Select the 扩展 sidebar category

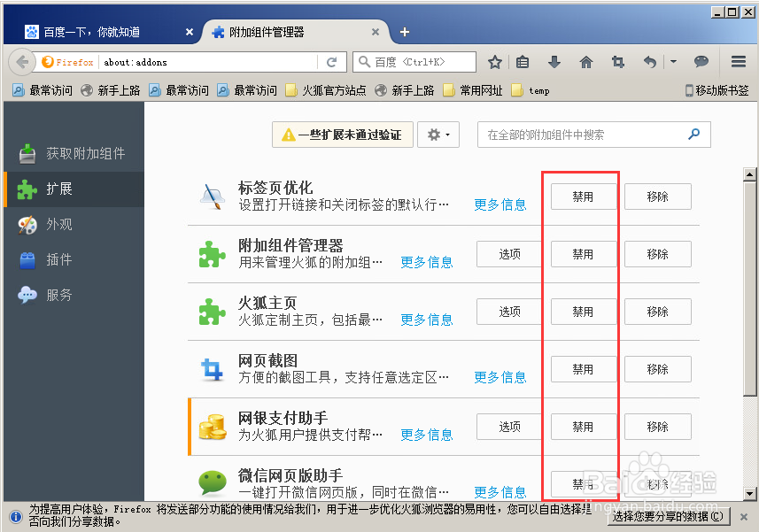click(74, 189)
